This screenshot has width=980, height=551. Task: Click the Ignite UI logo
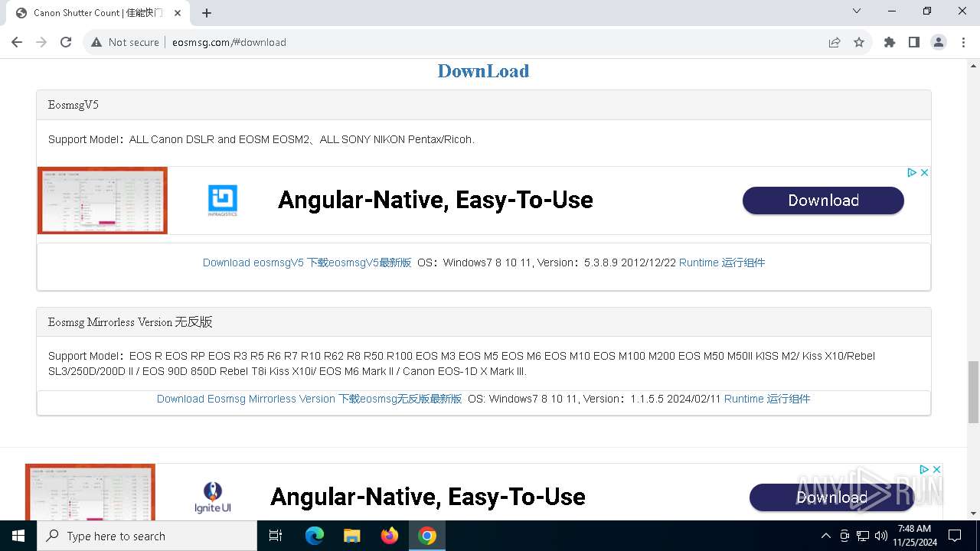pos(212,497)
